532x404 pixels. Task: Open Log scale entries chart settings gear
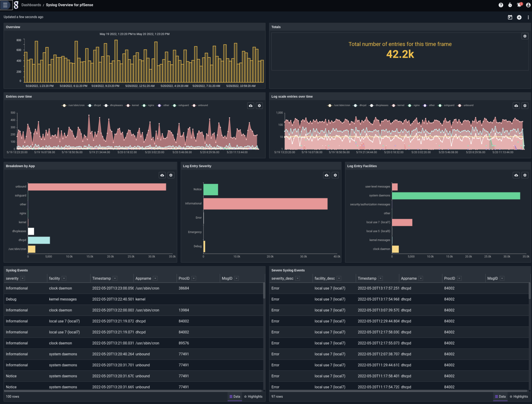pyautogui.click(x=525, y=106)
